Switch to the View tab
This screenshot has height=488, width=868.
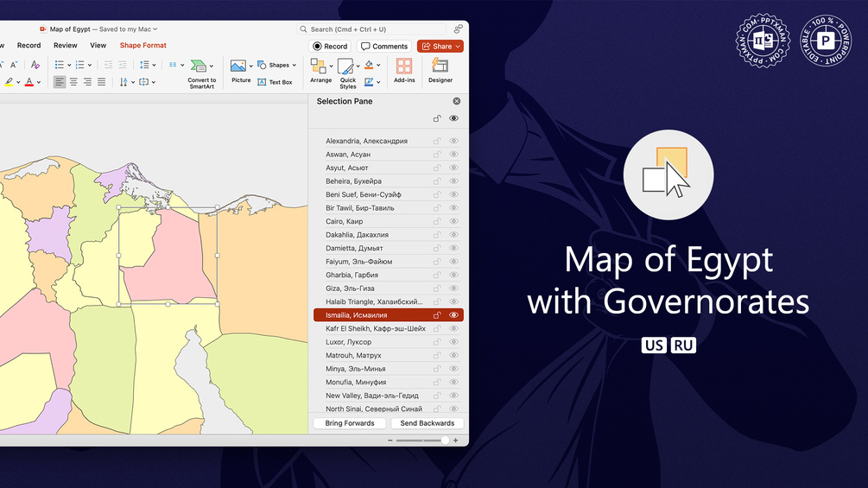point(98,46)
